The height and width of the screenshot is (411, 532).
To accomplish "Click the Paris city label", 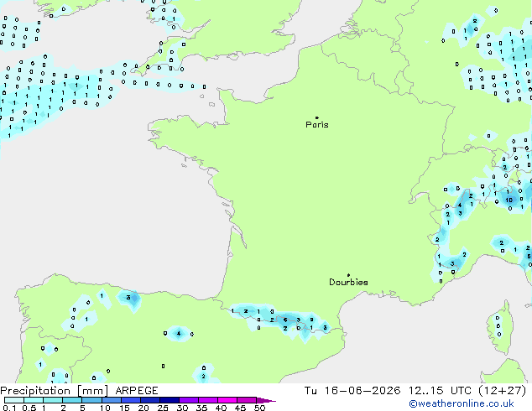I will click(317, 125).
